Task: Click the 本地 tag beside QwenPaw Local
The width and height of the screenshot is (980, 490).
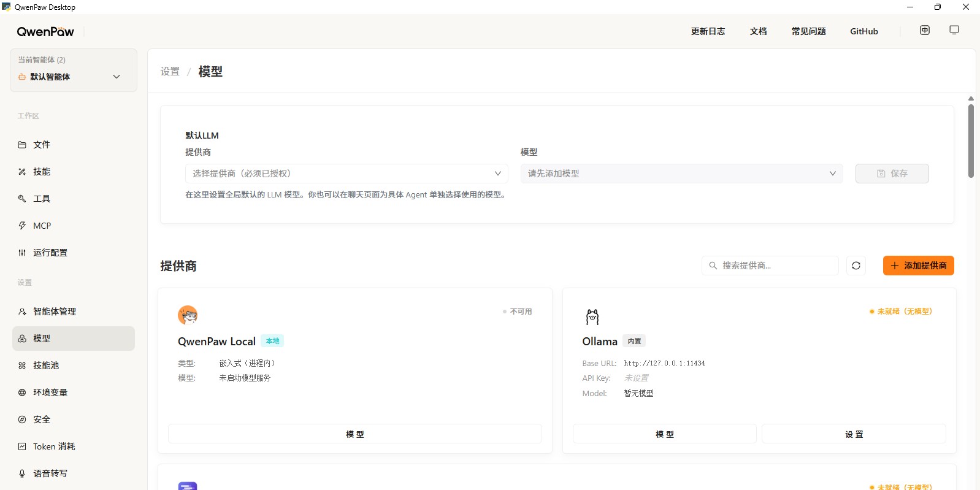Action: pyautogui.click(x=272, y=341)
